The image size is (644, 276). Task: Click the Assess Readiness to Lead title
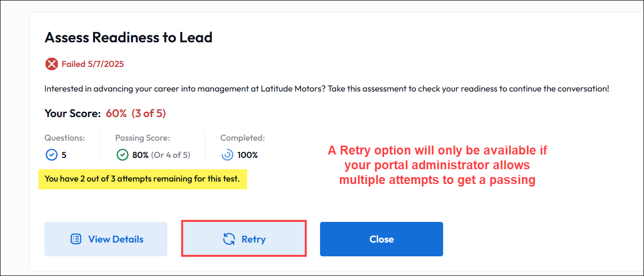129,37
